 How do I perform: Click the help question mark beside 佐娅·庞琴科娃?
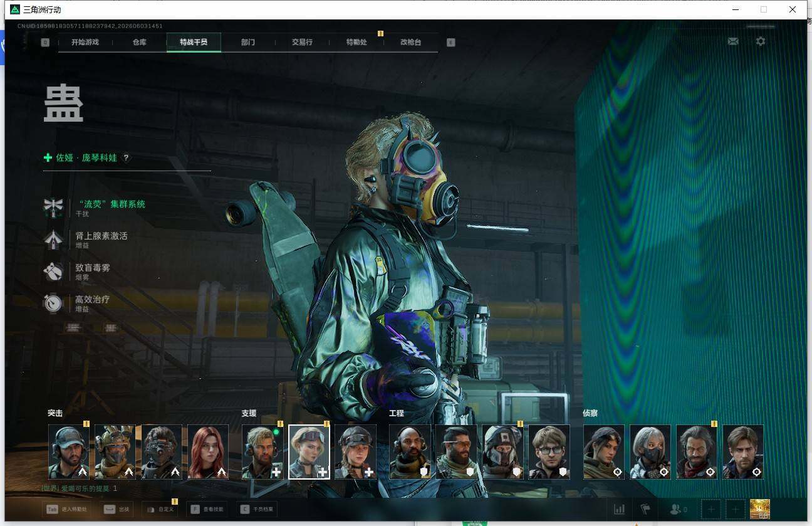[126, 158]
